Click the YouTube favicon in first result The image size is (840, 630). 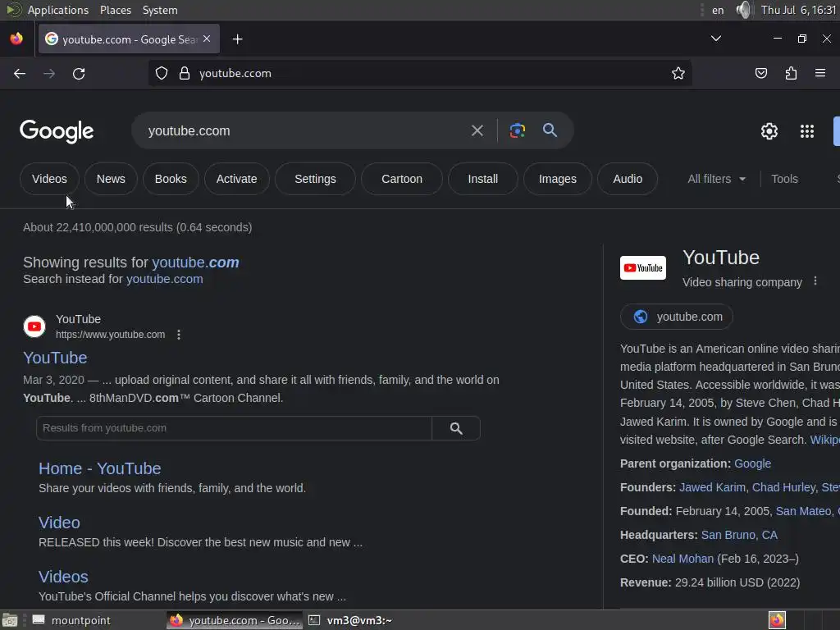pos(34,326)
